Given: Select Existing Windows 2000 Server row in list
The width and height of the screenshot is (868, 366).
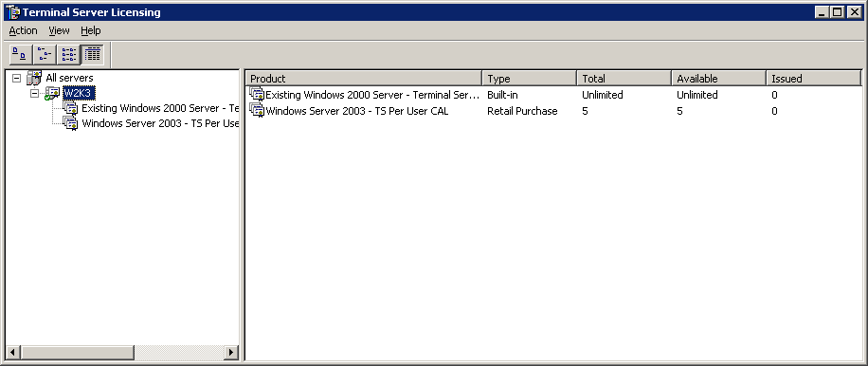Looking at the screenshot, I should pos(553,95).
